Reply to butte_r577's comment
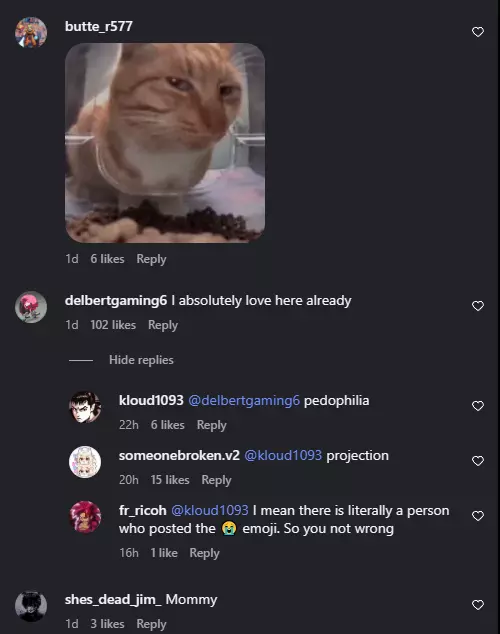This screenshot has width=500, height=634. 151,259
